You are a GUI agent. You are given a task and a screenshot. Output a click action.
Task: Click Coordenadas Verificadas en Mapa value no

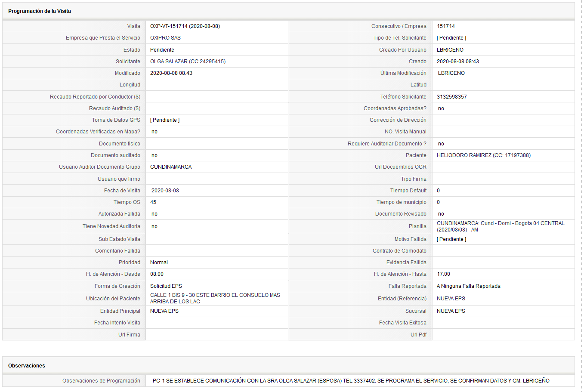(x=154, y=132)
